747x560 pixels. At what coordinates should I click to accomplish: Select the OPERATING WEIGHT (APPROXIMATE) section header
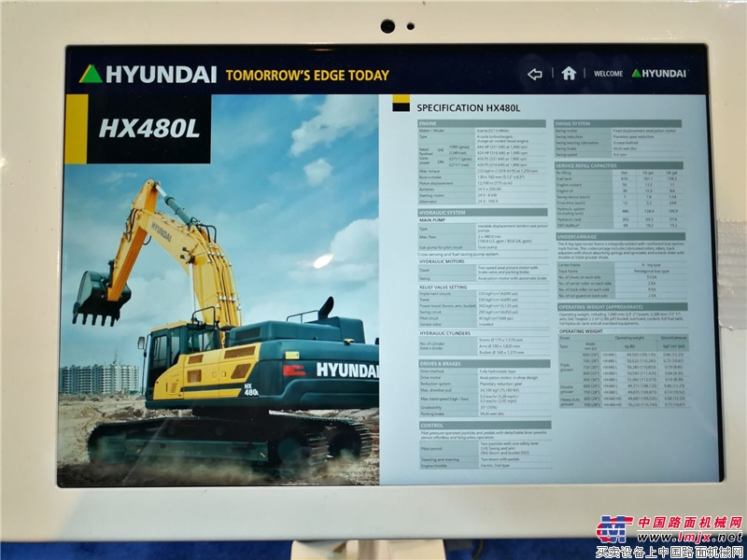(x=623, y=307)
